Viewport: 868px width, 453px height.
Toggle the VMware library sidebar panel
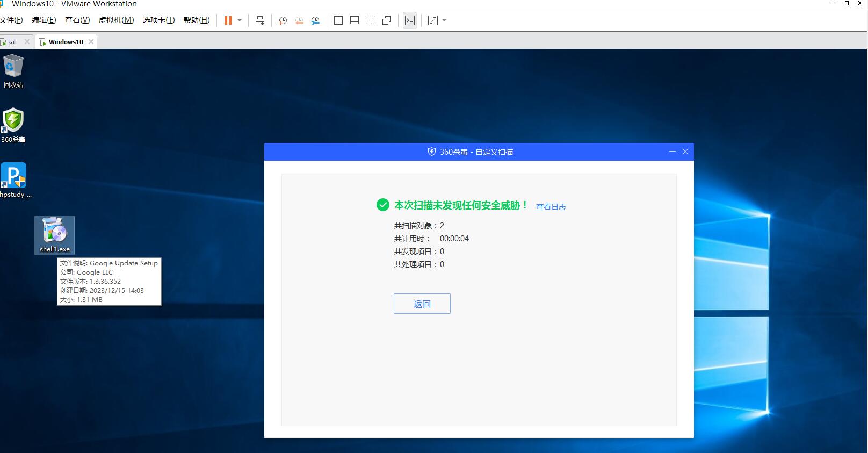tap(338, 20)
